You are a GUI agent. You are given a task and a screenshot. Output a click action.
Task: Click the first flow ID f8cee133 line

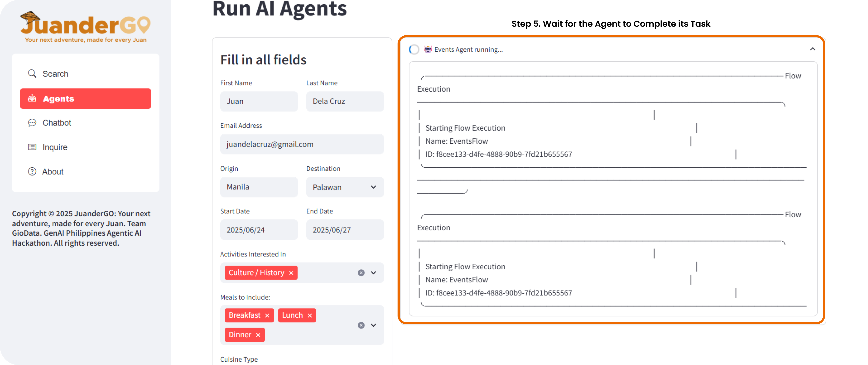click(498, 154)
